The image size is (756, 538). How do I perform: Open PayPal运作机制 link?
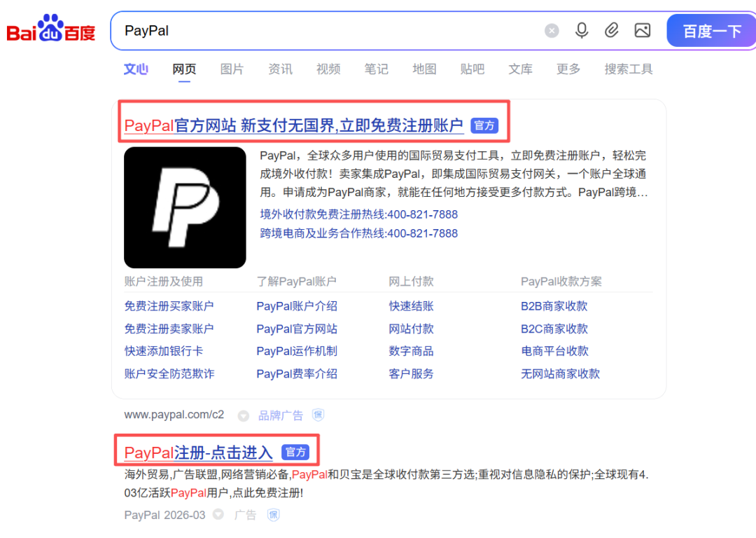click(297, 351)
